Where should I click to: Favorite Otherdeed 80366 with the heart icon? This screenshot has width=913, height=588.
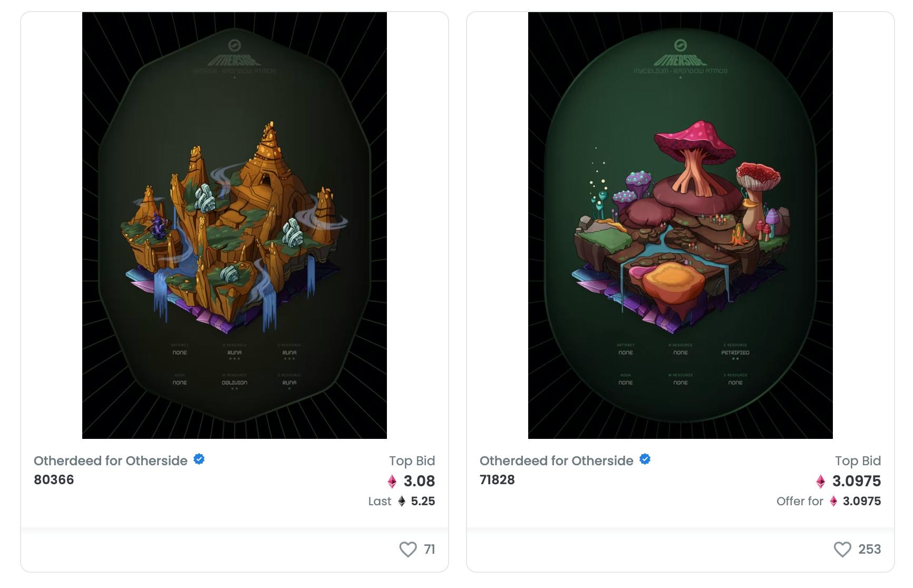pyautogui.click(x=408, y=549)
